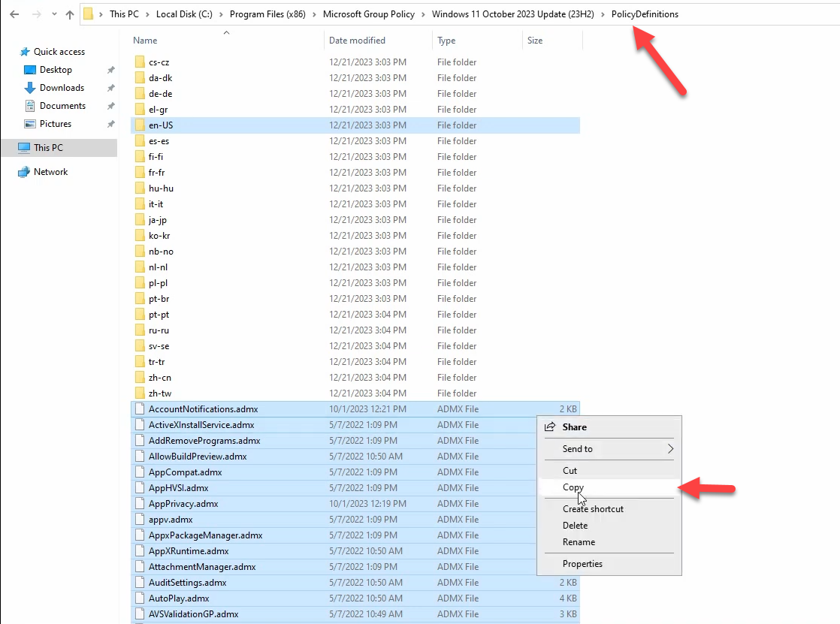Expand chevron after Program Files (x86) breadcrumb
Image resolution: width=840 pixels, height=624 pixels.
point(315,14)
